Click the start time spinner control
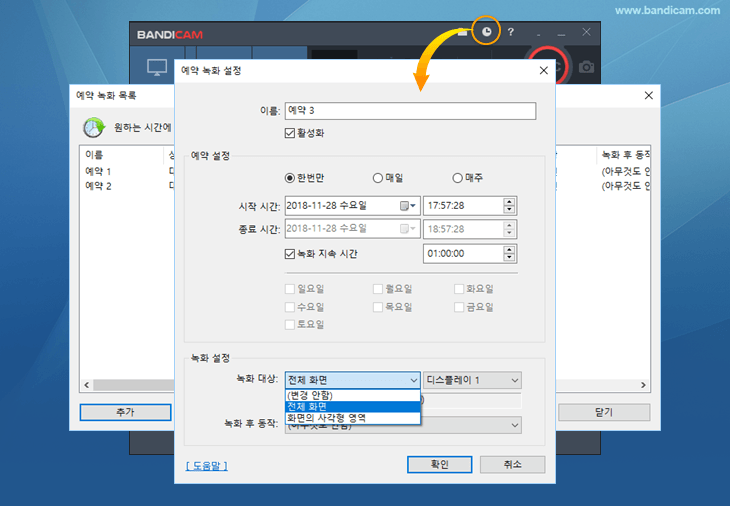Viewport: 730px width, 506px height. 510,206
